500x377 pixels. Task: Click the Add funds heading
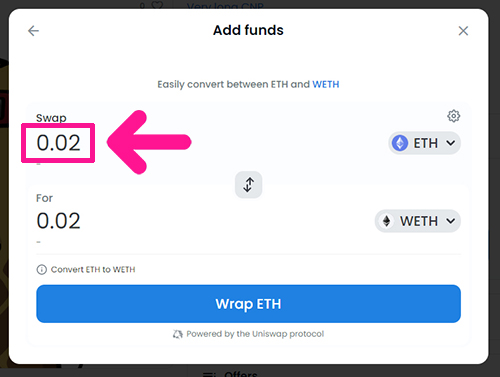point(248,30)
